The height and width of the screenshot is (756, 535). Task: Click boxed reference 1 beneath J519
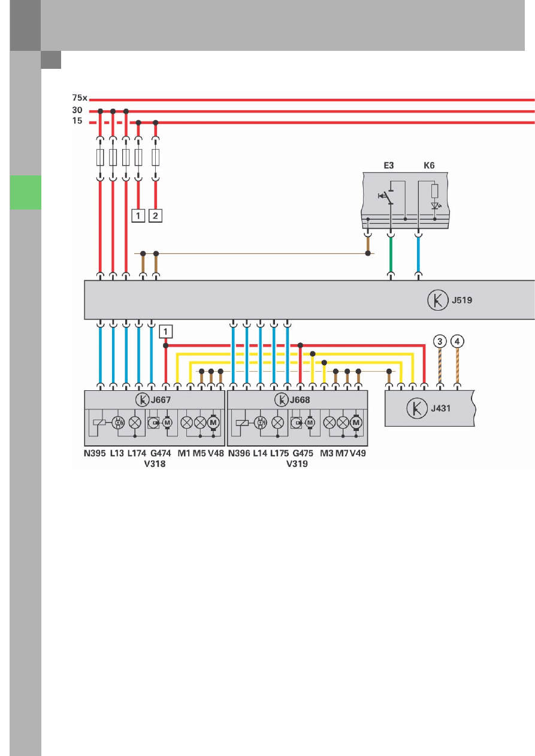166,330
